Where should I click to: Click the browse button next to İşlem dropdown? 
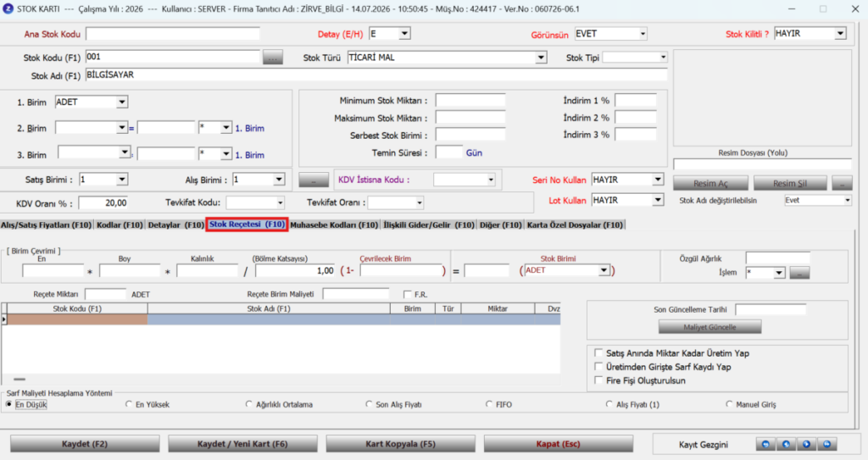(799, 272)
